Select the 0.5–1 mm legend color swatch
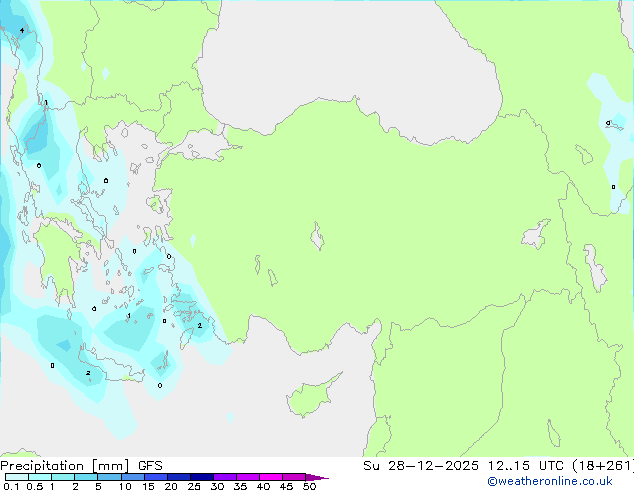 40,477
